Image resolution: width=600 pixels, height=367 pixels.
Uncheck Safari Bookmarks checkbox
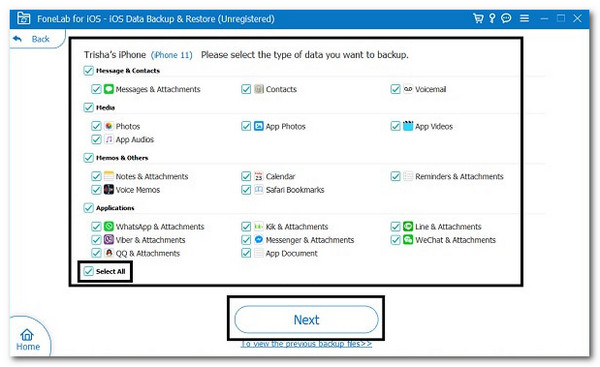point(246,189)
